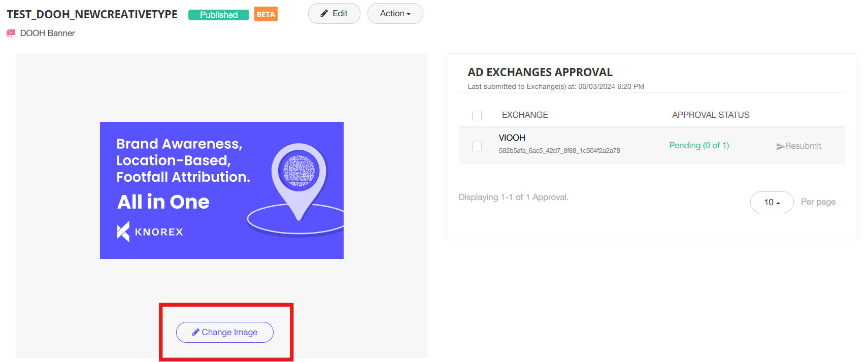The height and width of the screenshot is (362, 868).
Task: Click the pencil icon beside Change Image
Action: [x=195, y=333]
